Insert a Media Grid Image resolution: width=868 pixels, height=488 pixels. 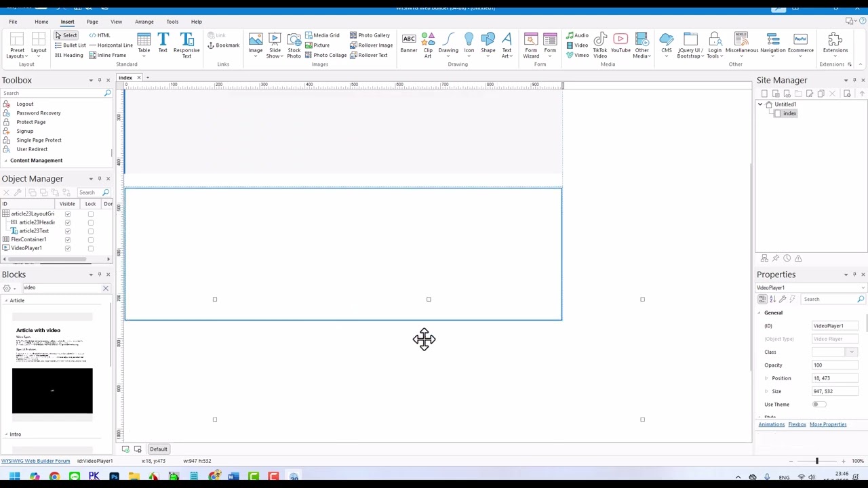321,35
